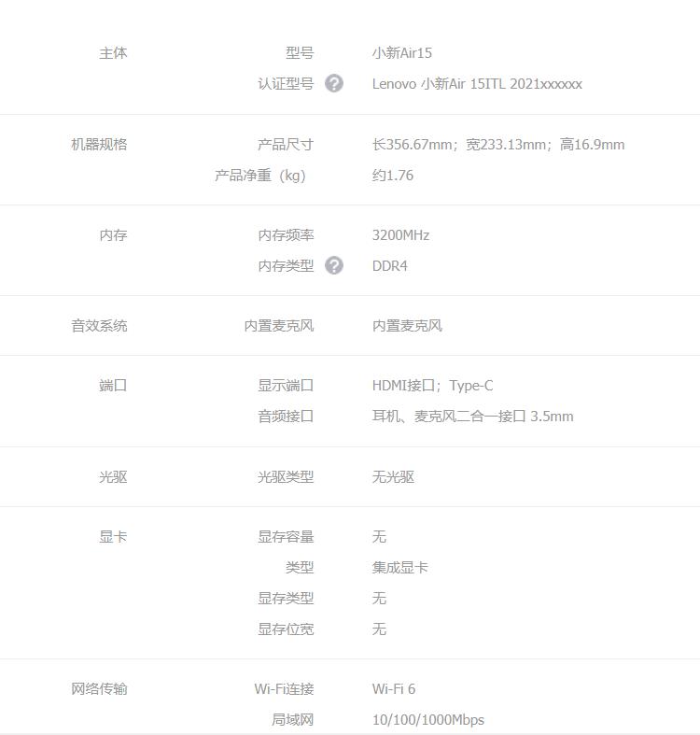Image resolution: width=700 pixels, height=735 pixels.
Task: Select the 主体 section heading
Action: point(113,53)
